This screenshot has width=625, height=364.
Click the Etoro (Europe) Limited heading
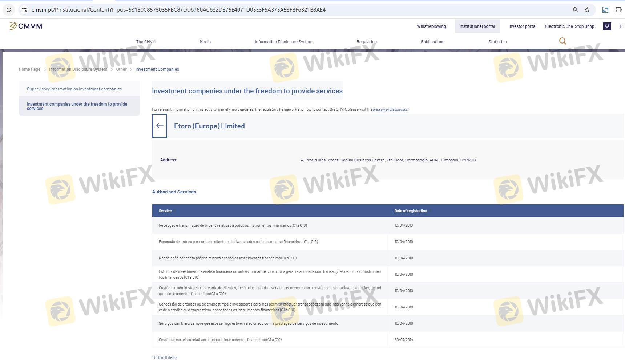click(x=209, y=126)
